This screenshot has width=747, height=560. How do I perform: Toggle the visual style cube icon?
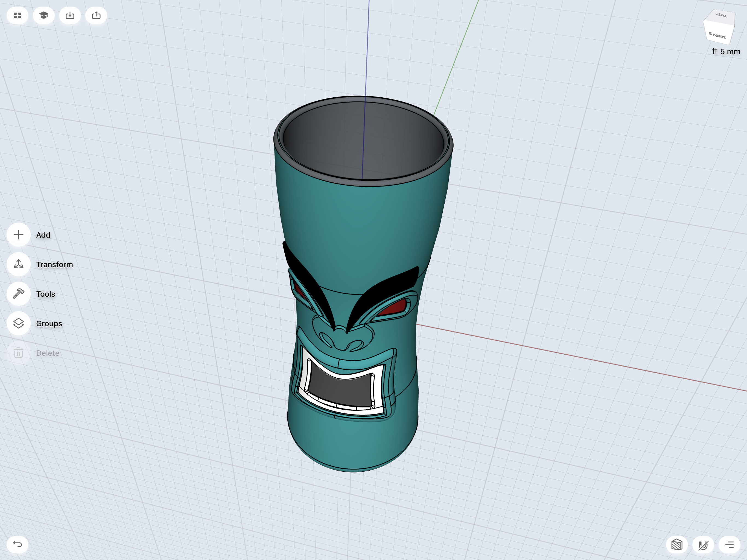(x=677, y=544)
